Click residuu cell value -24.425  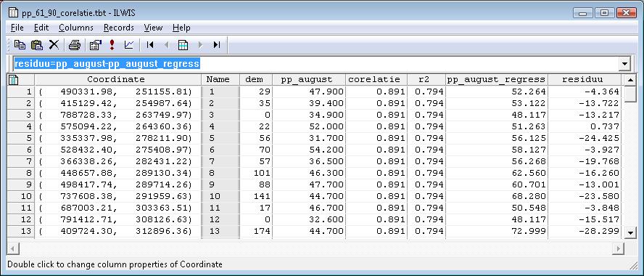pyautogui.click(x=584, y=138)
